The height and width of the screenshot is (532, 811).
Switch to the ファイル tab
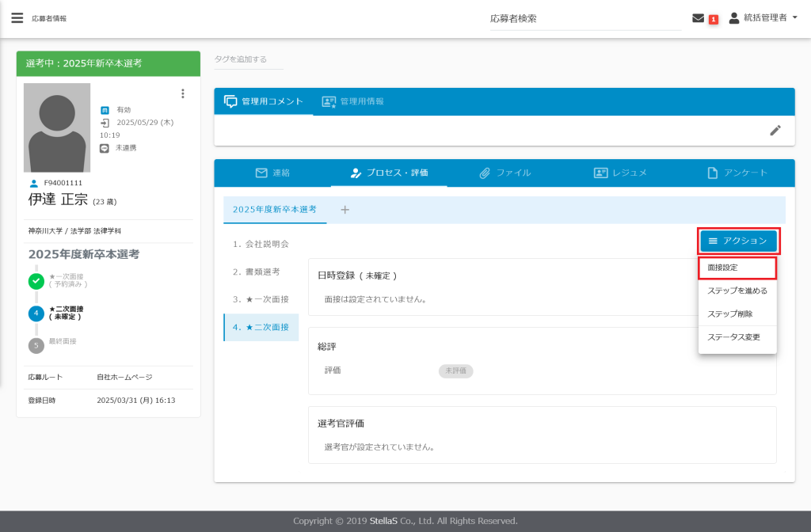(x=504, y=173)
